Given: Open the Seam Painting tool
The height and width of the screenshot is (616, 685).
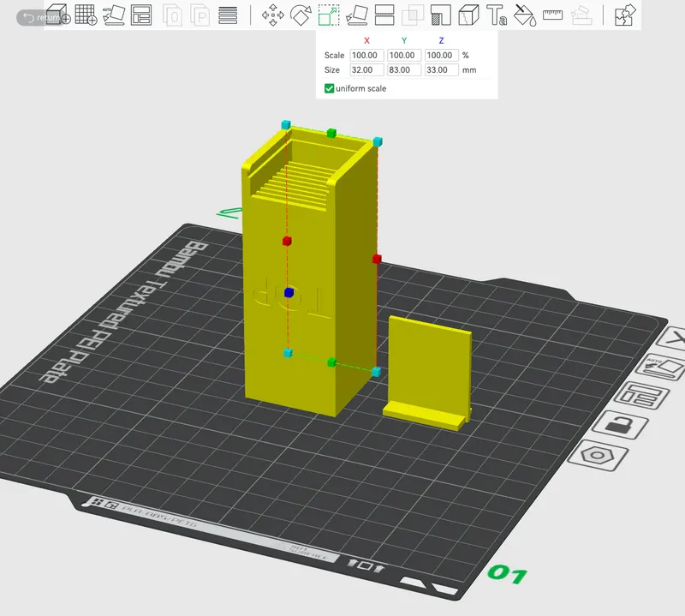Looking at the screenshot, I should tap(468, 15).
